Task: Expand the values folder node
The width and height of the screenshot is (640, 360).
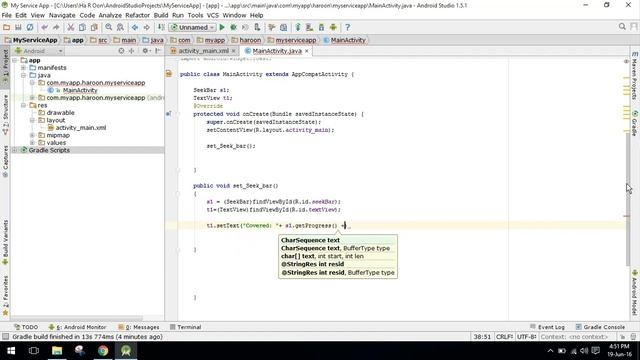Action: pyautogui.click(x=32, y=143)
